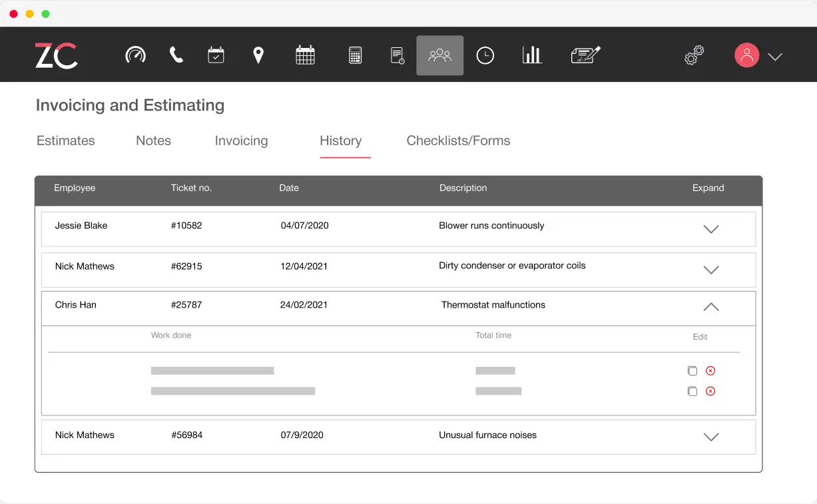The width and height of the screenshot is (817, 504).
Task: Switch to the Notes tab
Action: point(153,140)
